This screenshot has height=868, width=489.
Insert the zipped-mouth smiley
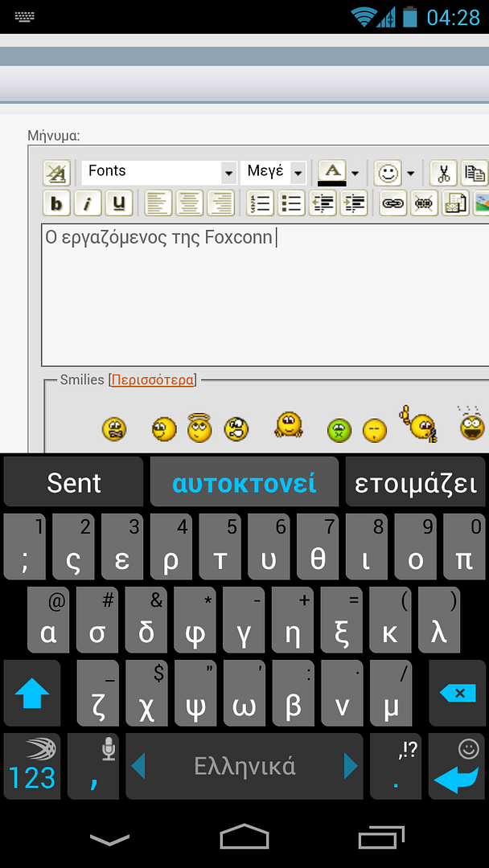114,429
